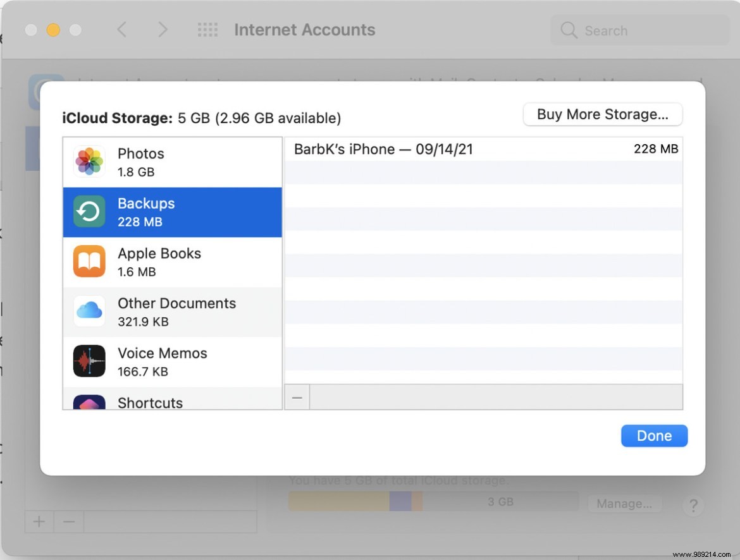740x560 pixels.
Task: Click the forward navigation arrow
Action: (x=163, y=29)
